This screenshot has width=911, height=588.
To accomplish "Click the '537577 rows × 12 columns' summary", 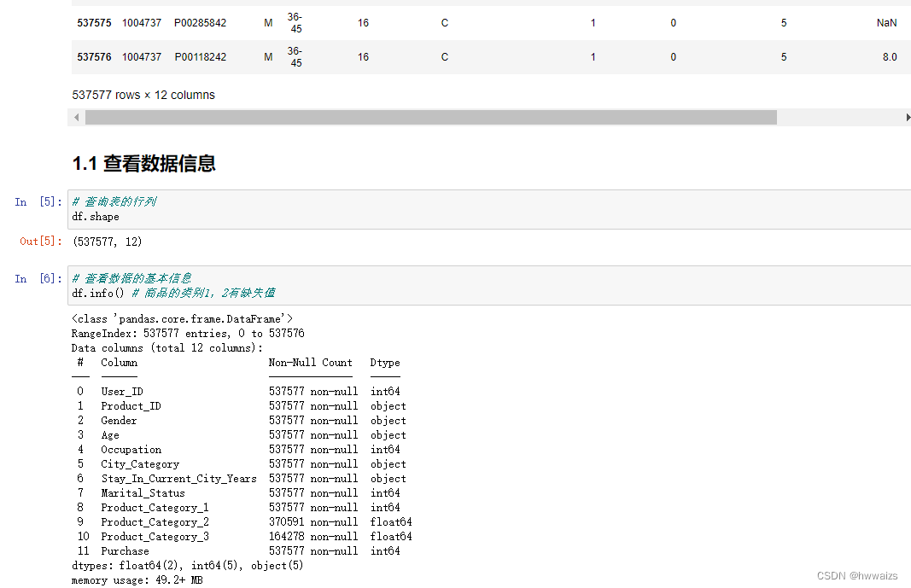I will point(143,95).
